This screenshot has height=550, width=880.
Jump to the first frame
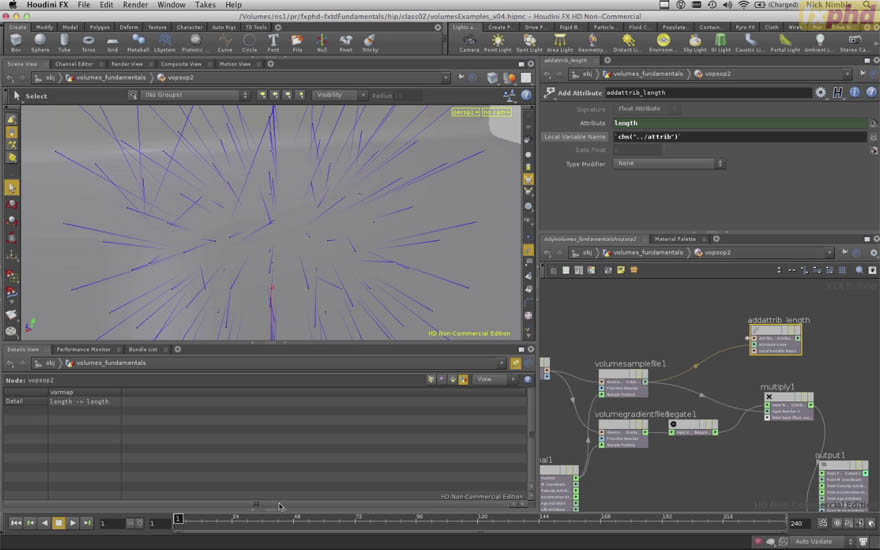point(16,523)
